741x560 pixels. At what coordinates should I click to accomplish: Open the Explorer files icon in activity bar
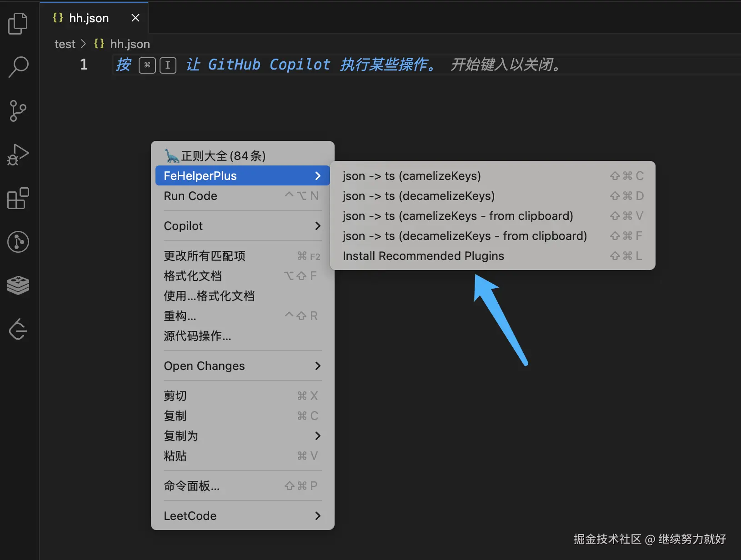(x=18, y=23)
